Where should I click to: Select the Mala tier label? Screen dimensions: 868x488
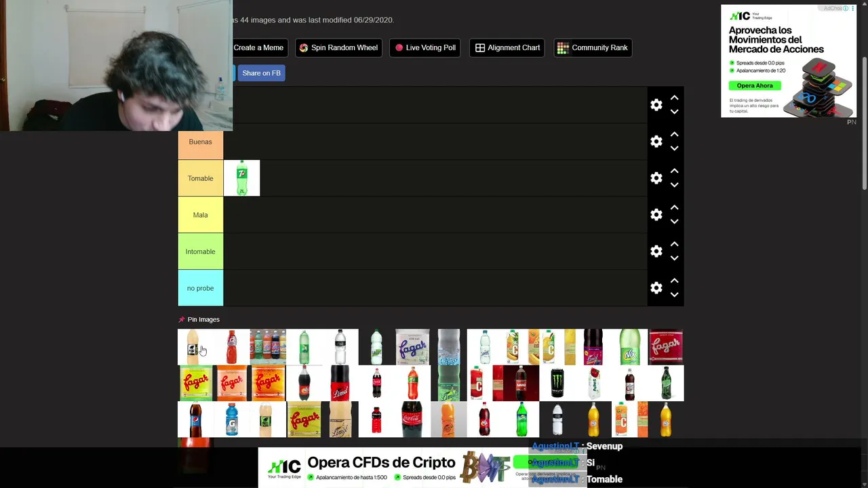click(200, 215)
